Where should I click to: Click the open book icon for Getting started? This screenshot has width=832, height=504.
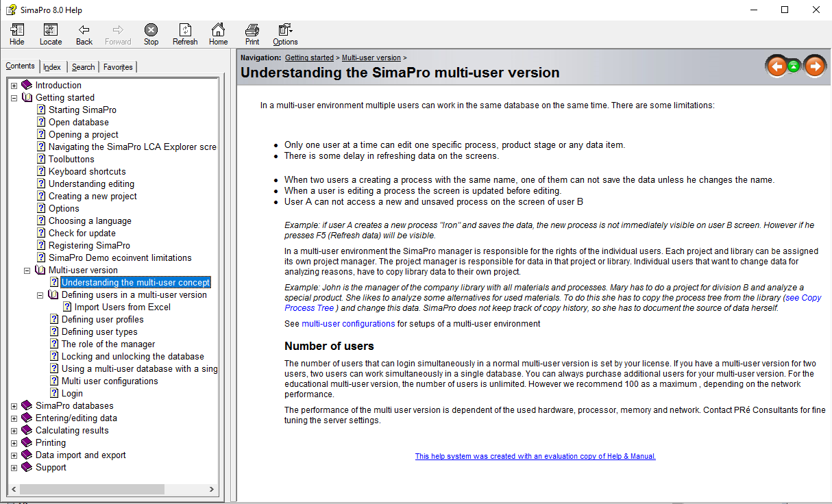[27, 98]
